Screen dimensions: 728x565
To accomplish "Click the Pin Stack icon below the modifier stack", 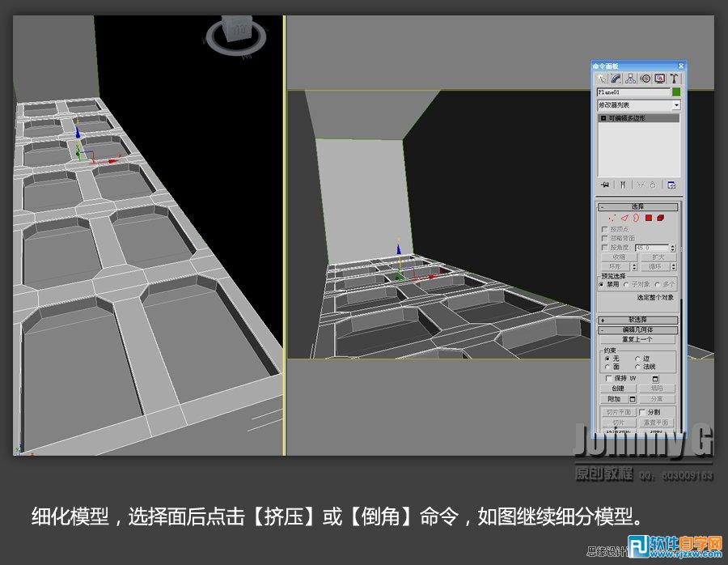I will (x=605, y=185).
